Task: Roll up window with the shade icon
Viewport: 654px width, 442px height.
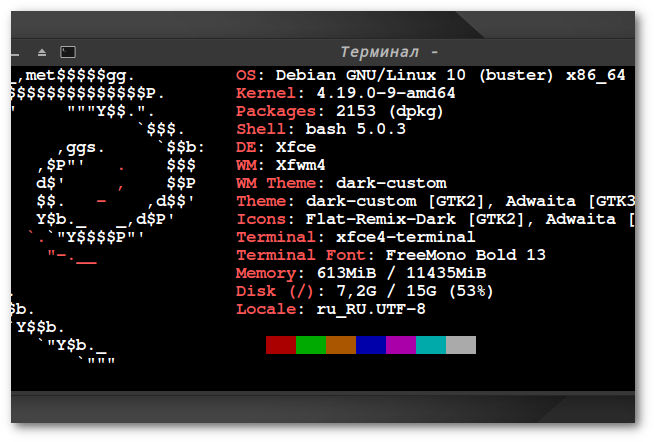Action: (42, 51)
